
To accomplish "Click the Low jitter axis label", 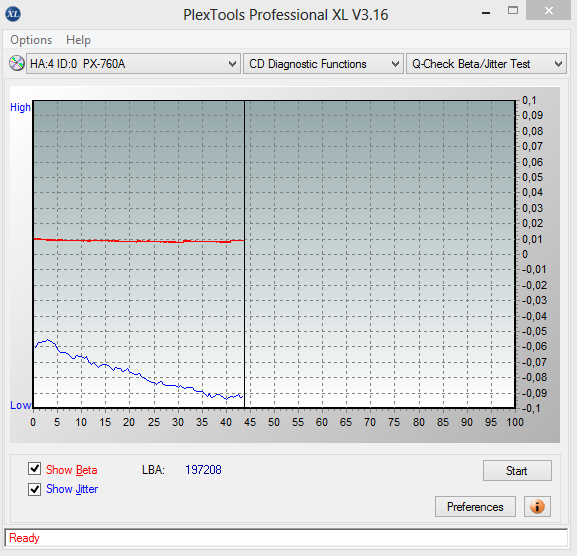I will pos(20,405).
